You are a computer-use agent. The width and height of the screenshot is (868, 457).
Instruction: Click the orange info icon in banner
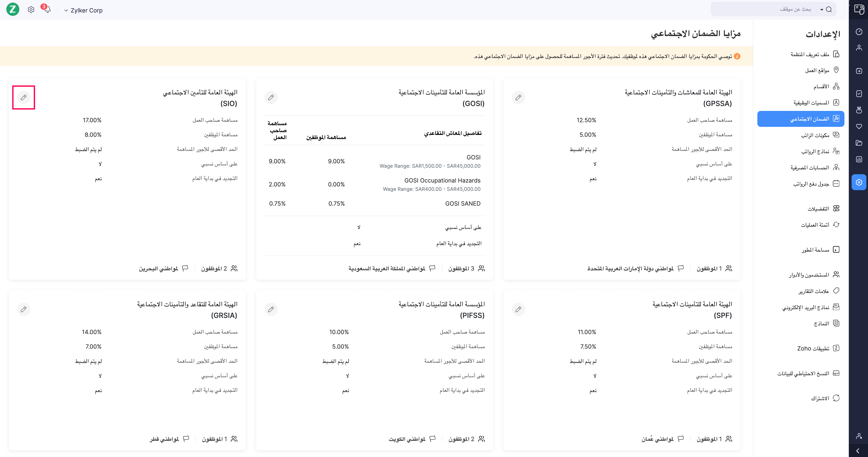pos(737,56)
